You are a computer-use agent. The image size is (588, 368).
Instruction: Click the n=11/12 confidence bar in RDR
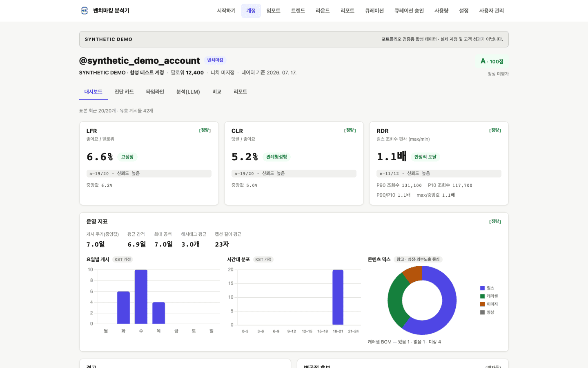[x=439, y=173]
